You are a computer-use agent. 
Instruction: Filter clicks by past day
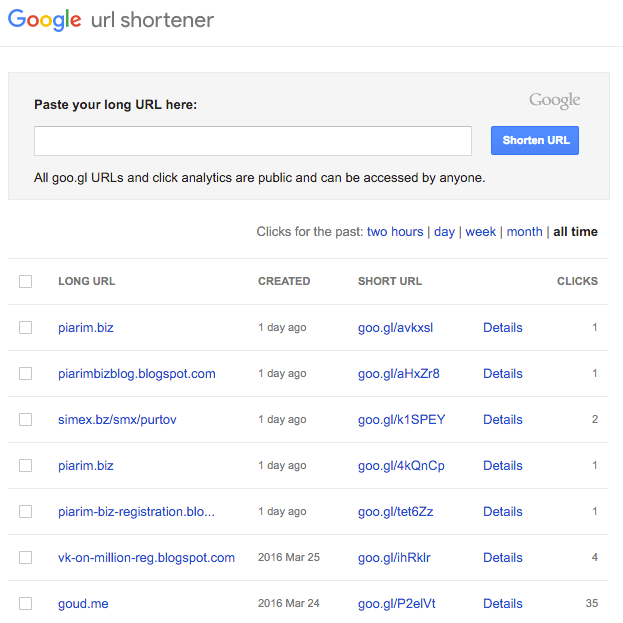click(x=444, y=232)
